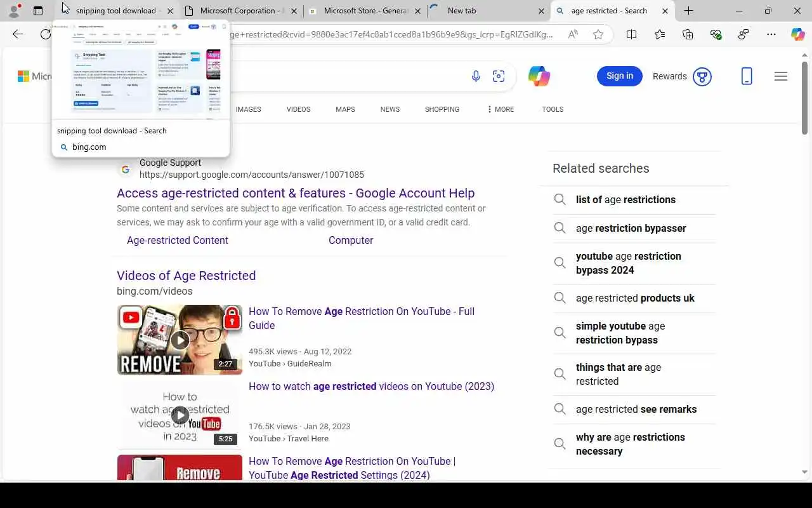Play the Travel Here 5:25 video thumbnail
The image size is (812, 508).
(x=180, y=415)
